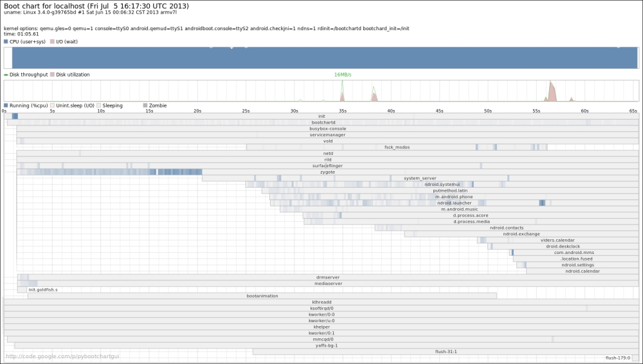The height and width of the screenshot is (364, 643).
Task: Select the ndroid.settings process label
Action: (578, 265)
